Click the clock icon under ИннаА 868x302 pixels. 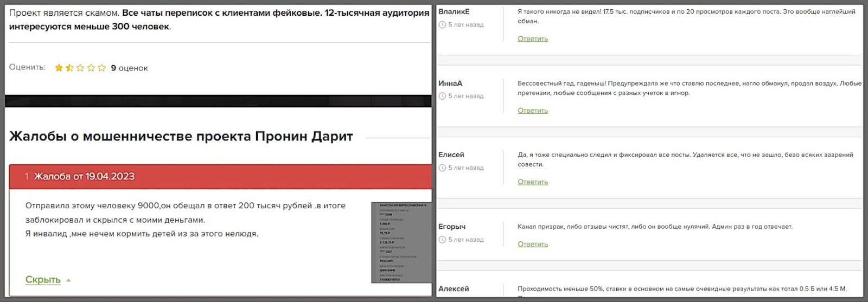point(442,97)
